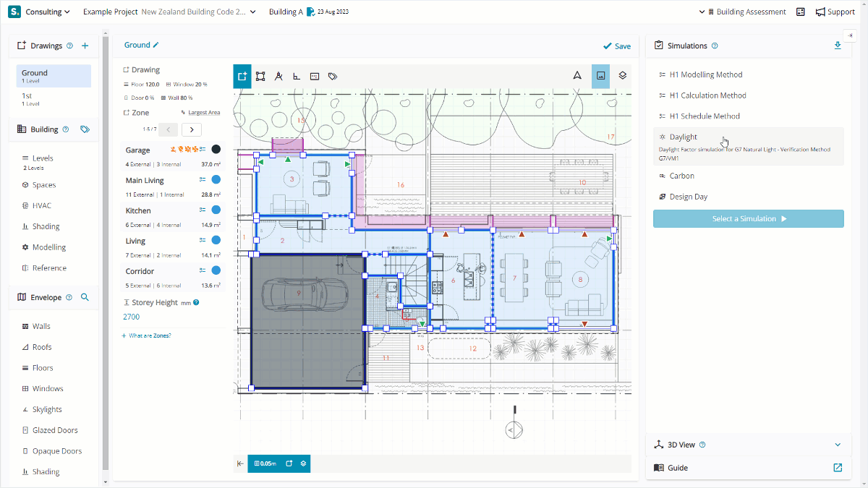Collapse right panel with arrow icon

coord(849,35)
